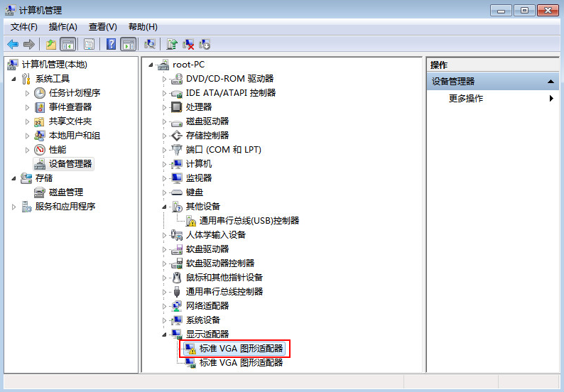Select 事件查看器 icon in tree
This screenshot has height=392, width=564.
[x=40, y=107]
